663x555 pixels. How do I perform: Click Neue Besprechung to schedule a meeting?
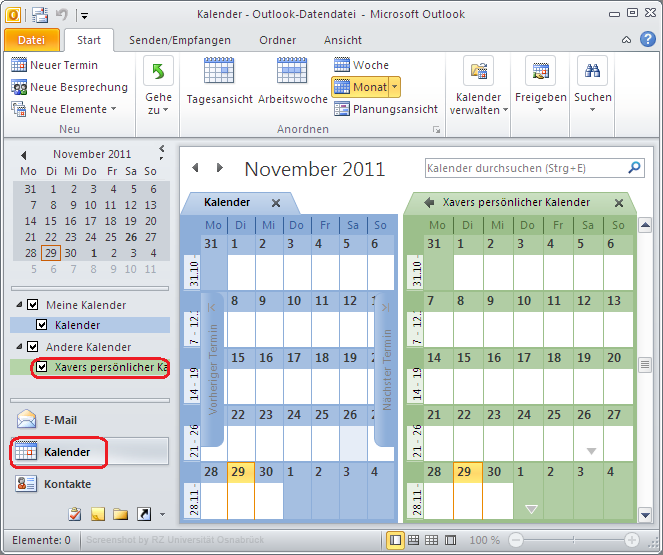[x=69, y=87]
